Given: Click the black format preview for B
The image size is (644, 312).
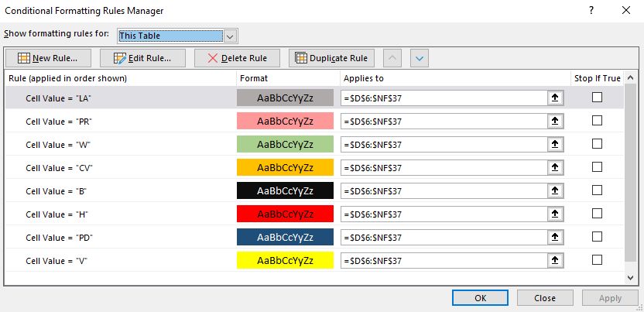Looking at the screenshot, I should (285, 190).
